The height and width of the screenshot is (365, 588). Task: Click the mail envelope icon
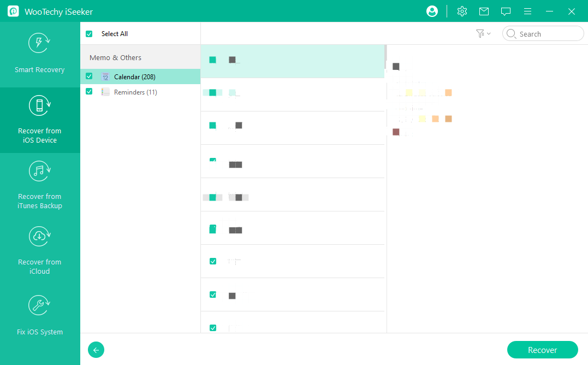(484, 11)
